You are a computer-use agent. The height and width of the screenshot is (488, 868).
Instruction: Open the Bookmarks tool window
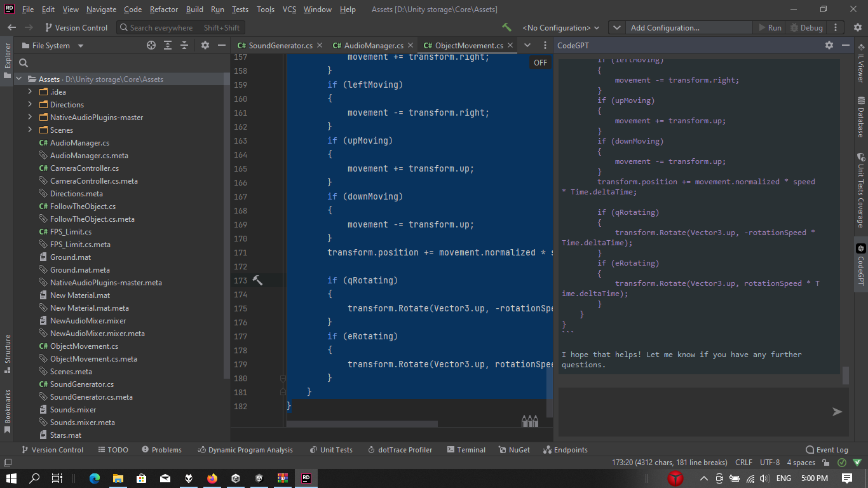coord(8,412)
